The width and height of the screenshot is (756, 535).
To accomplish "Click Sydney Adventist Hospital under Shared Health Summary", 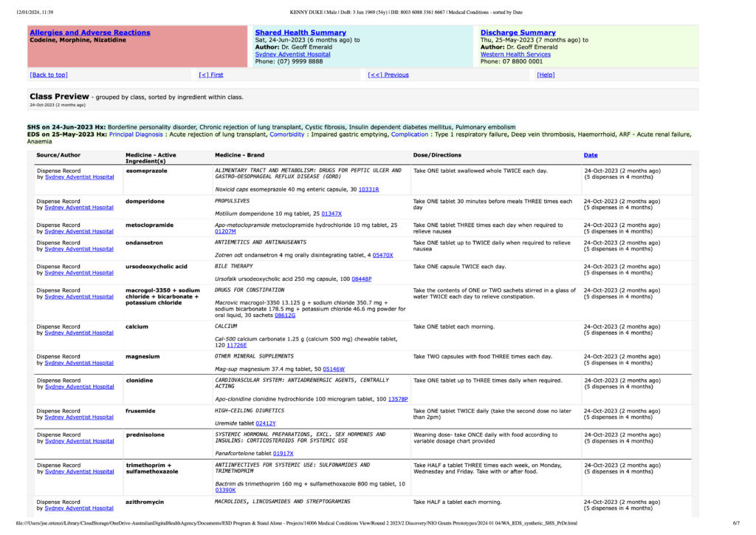I will tap(292, 54).
